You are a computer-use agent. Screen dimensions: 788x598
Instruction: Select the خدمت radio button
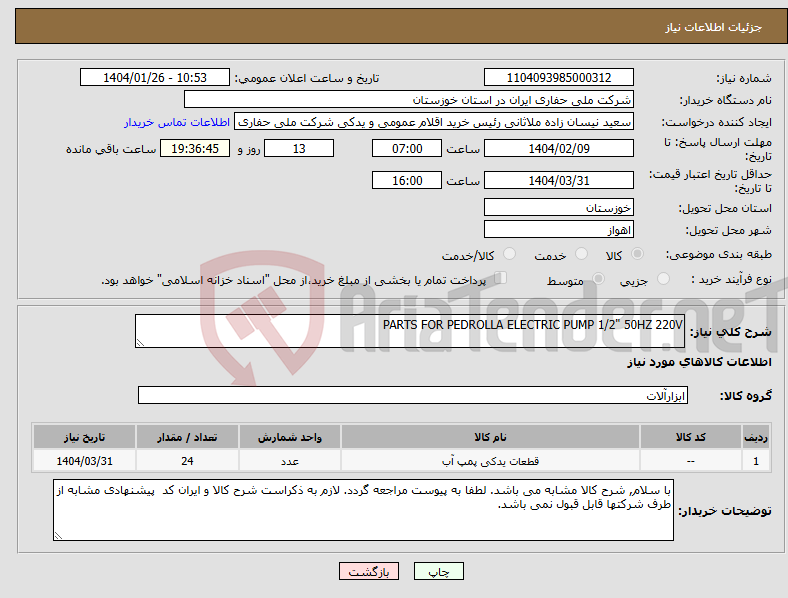(581, 254)
